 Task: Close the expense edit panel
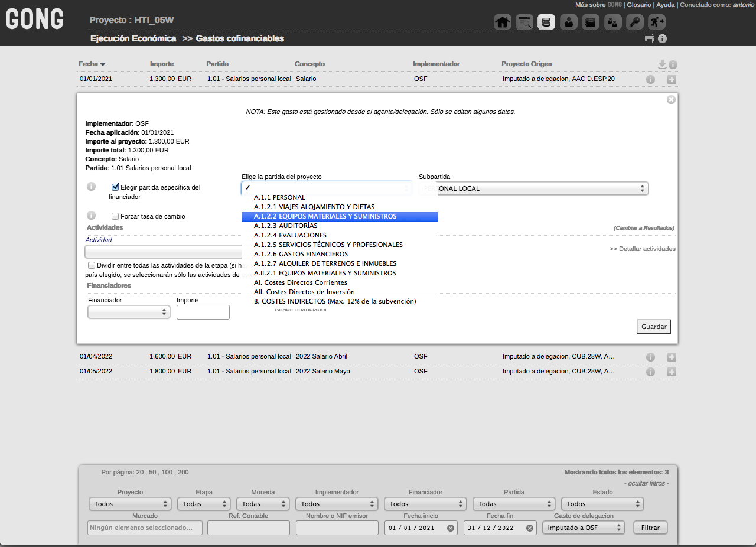pyautogui.click(x=671, y=100)
